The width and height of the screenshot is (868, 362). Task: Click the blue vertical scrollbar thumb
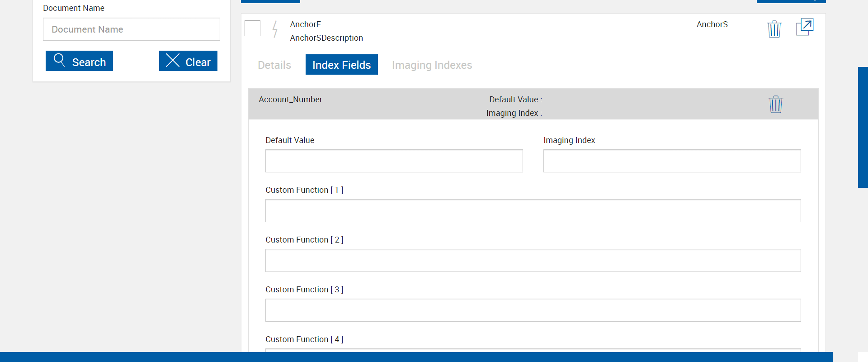(x=863, y=127)
